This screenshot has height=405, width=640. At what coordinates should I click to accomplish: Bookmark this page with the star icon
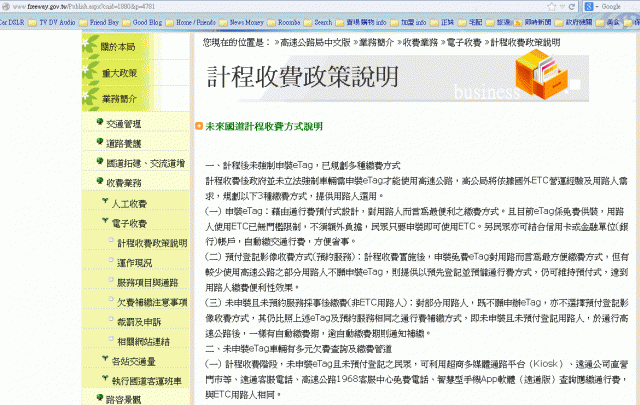click(x=551, y=7)
